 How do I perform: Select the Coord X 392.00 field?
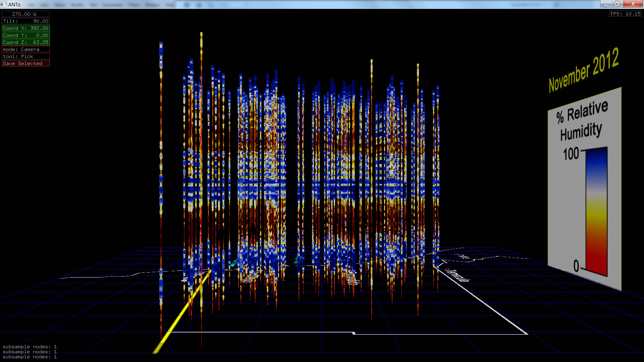click(x=25, y=28)
